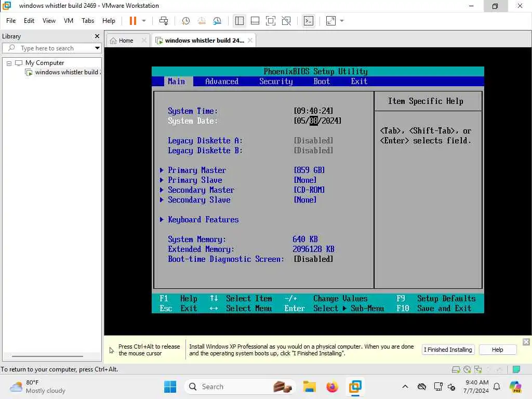
Task: Enter full screen mode icon
Action: pyautogui.click(x=270, y=21)
